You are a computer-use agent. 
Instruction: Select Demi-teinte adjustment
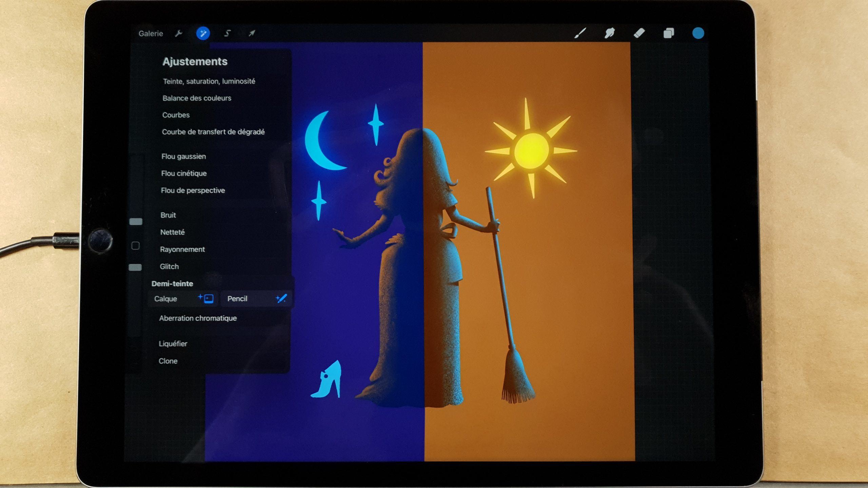pos(172,284)
